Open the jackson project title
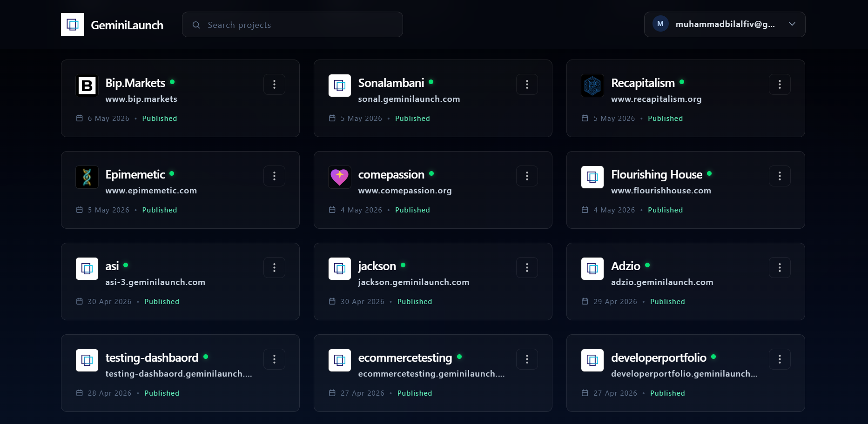The image size is (868, 424). [377, 266]
